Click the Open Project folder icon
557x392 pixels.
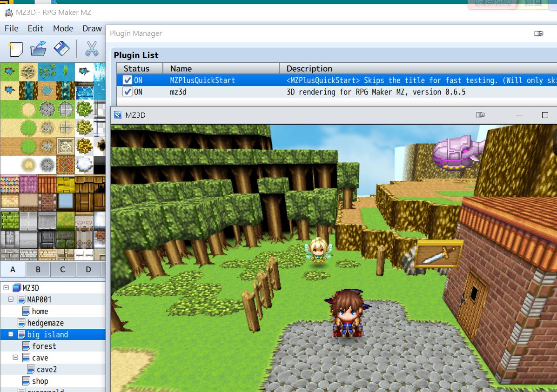tap(38, 49)
